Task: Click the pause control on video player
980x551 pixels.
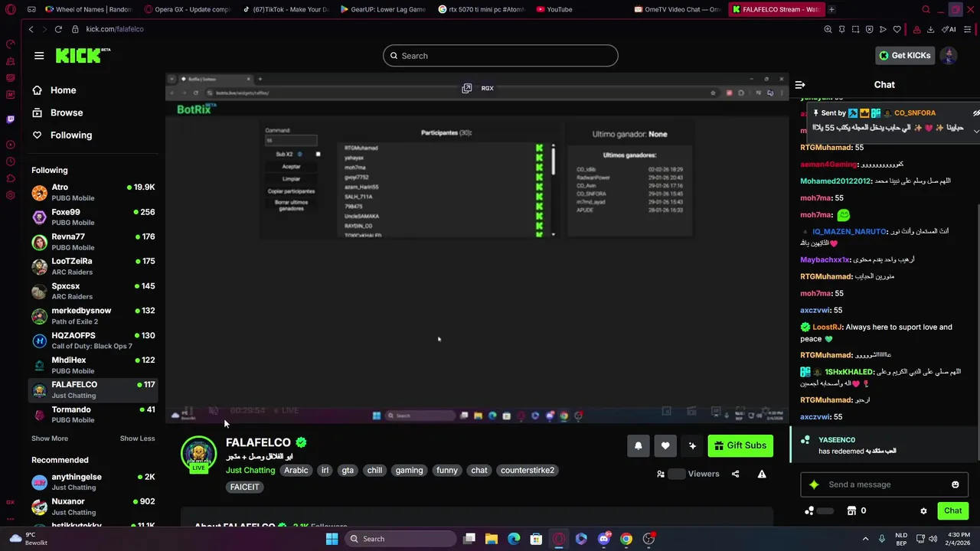Action: (188, 411)
